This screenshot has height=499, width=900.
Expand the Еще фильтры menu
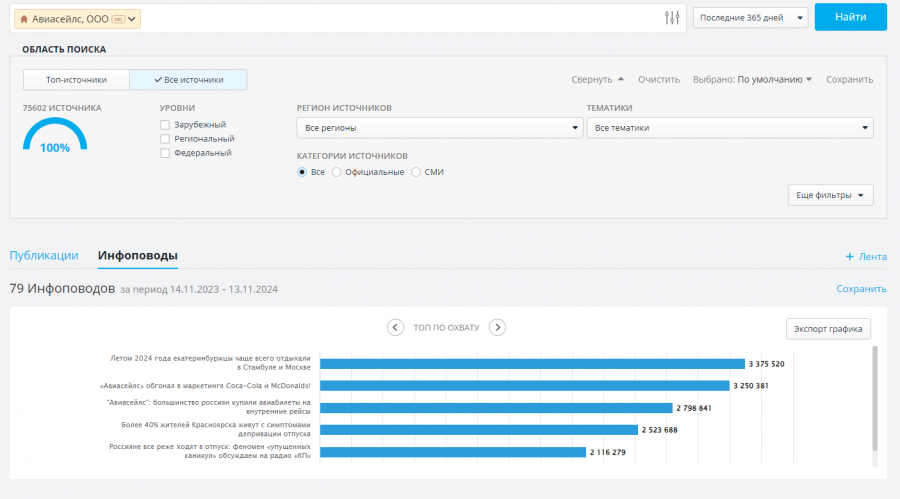(830, 195)
